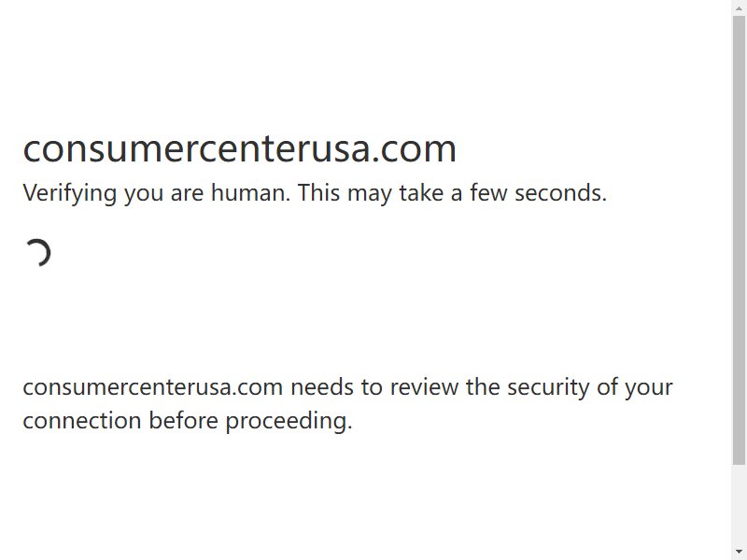Click the word "few" in the subtitle
This screenshot has height=560, width=747.
pyautogui.click(x=488, y=192)
